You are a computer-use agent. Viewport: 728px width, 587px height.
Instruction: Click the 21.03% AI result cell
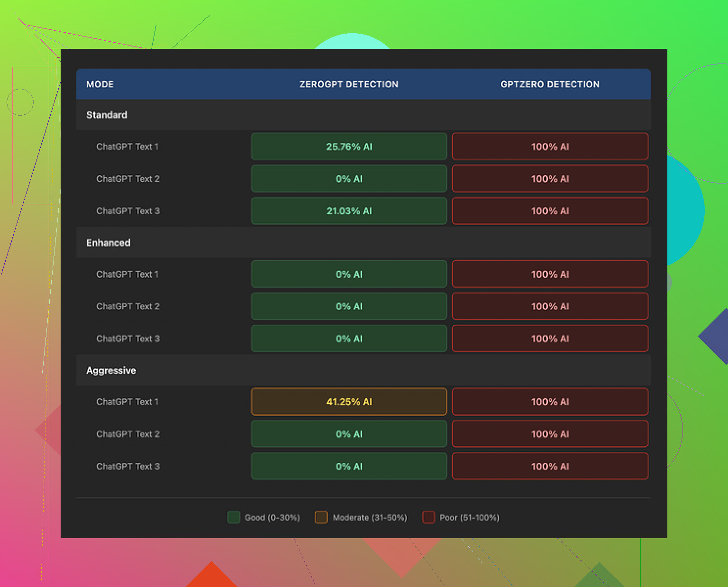click(349, 211)
